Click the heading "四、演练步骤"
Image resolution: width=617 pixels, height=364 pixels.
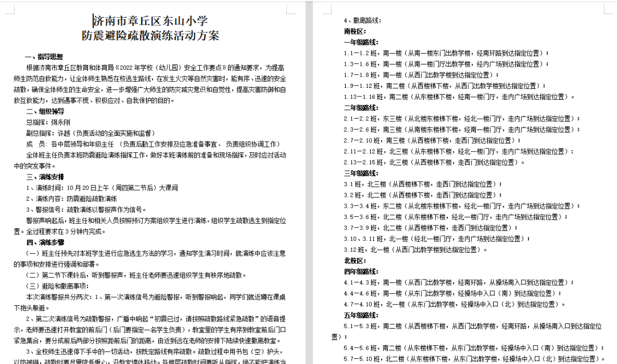pyautogui.click(x=45, y=242)
